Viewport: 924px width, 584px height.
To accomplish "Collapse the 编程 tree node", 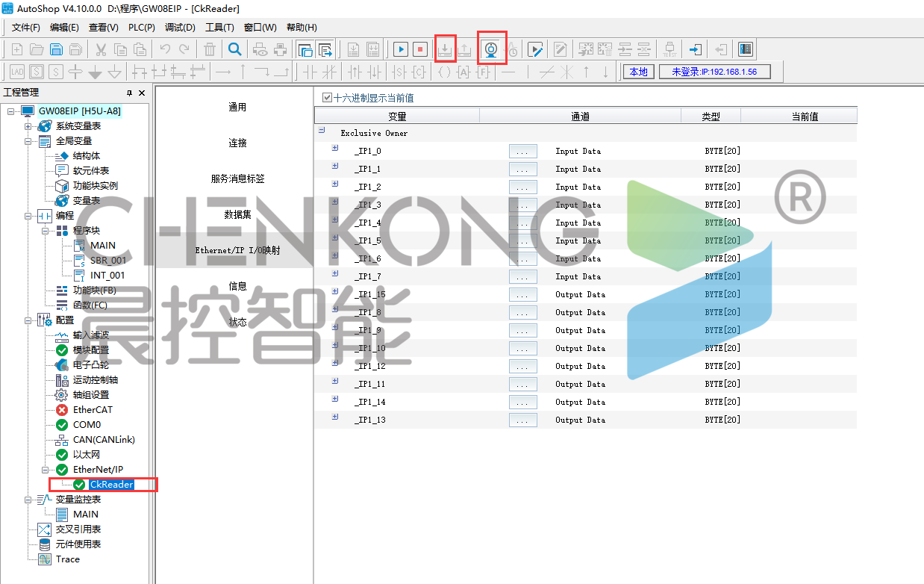I will coord(28,216).
